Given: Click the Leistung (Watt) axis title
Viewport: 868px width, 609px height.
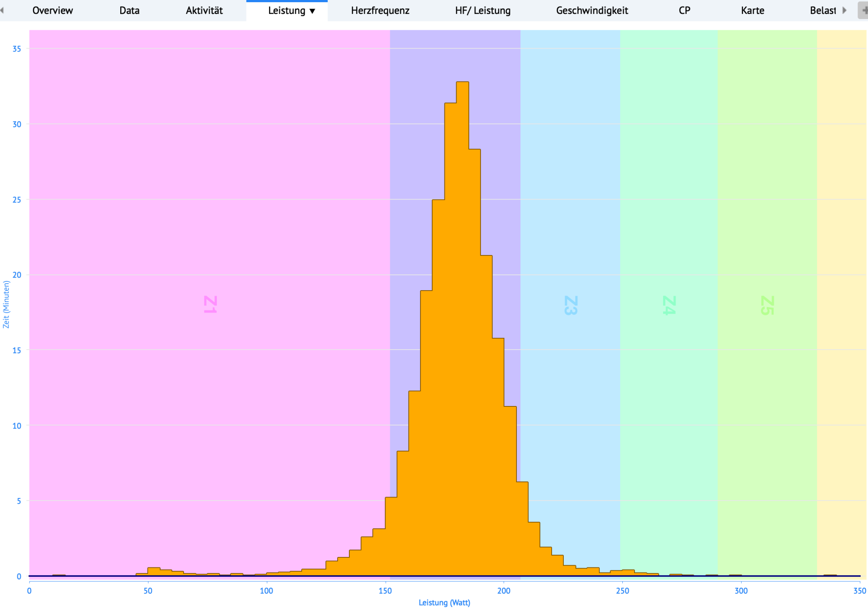Looking at the screenshot, I should [x=444, y=602].
